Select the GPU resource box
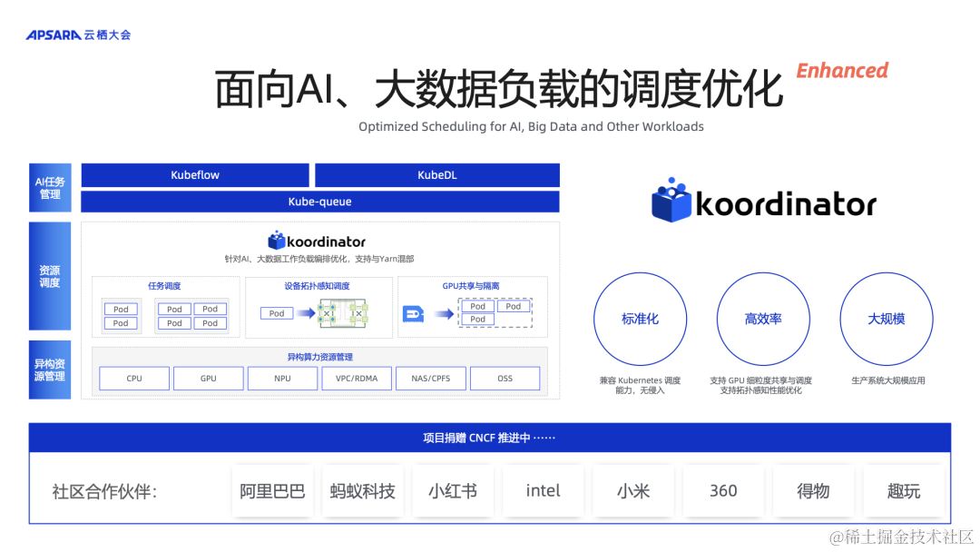980x552 pixels. coord(208,379)
